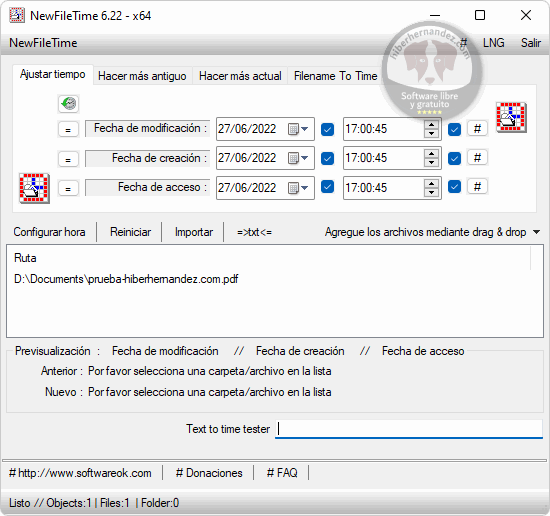Click the = button for Fecha de modificación
The width and height of the screenshot is (550, 516).
pyautogui.click(x=68, y=129)
